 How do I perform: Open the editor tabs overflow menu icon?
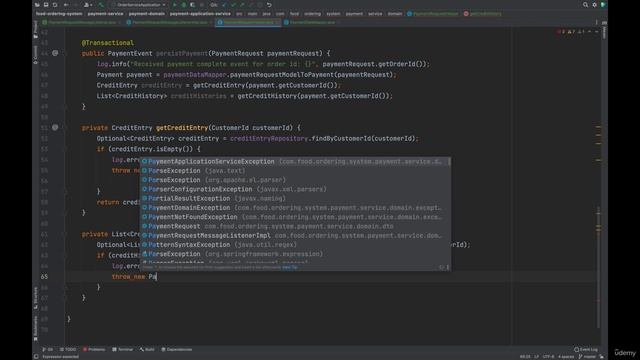click(x=596, y=22)
